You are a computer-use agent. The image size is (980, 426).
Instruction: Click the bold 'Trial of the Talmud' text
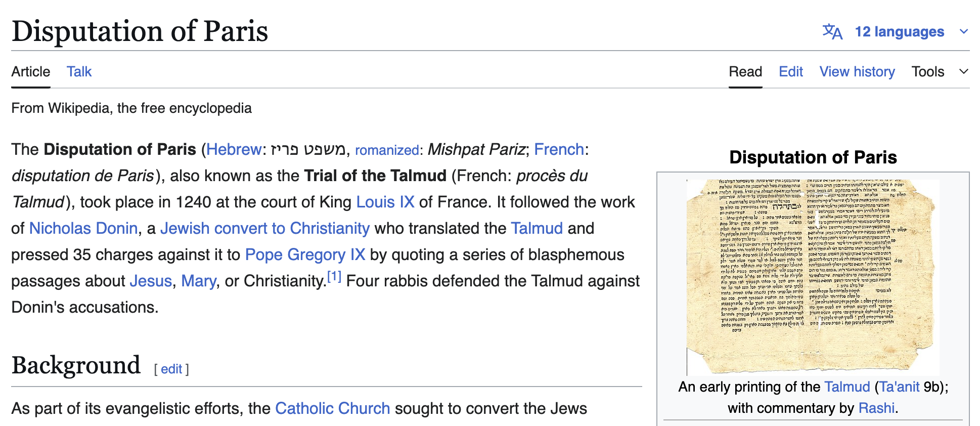(x=375, y=176)
